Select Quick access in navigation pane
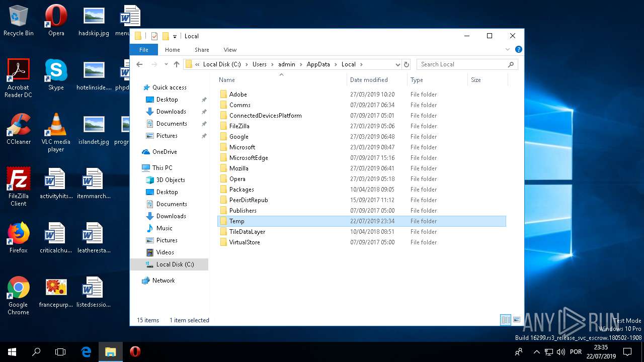644x362 pixels. [169, 87]
